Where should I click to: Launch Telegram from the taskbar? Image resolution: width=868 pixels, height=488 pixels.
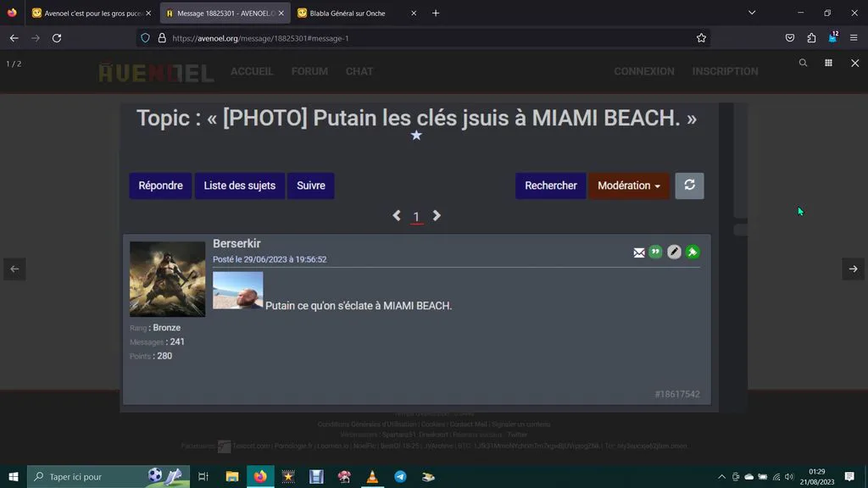click(400, 476)
